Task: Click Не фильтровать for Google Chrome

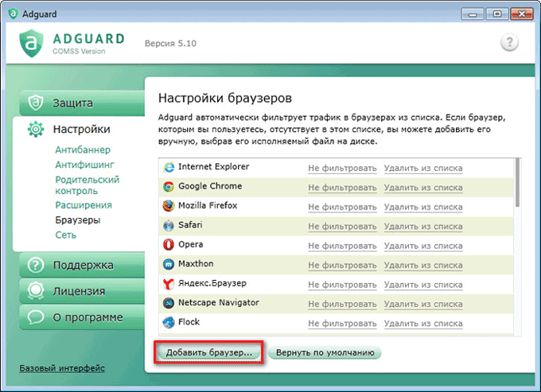Action: 342,188
